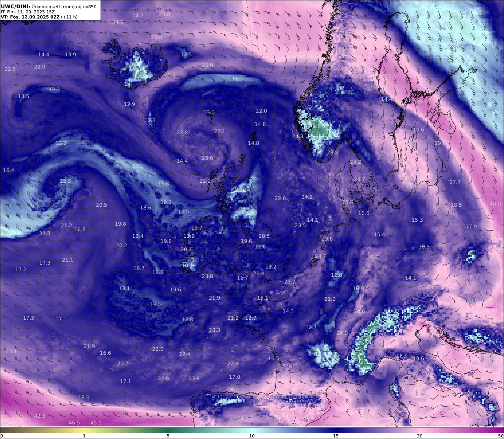Viewport: 504px width, 439px height.
Task: Click the map value 17.2
Action: (x=20, y=270)
